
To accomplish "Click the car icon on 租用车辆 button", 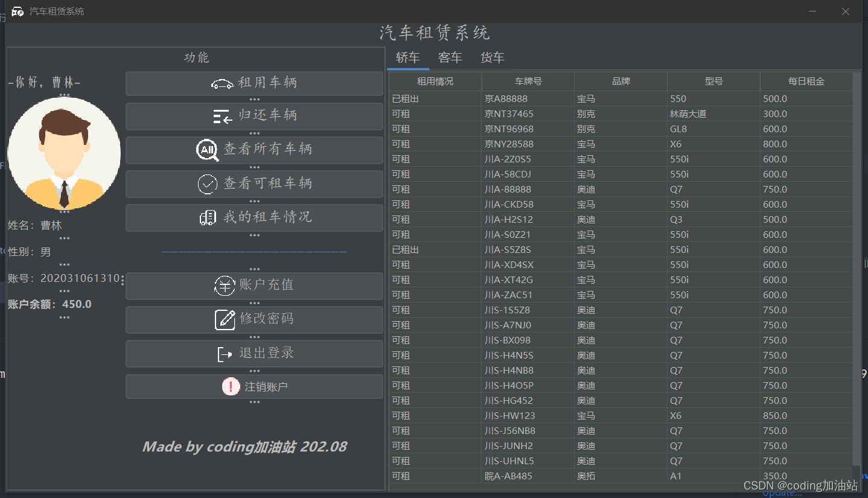I will point(222,84).
